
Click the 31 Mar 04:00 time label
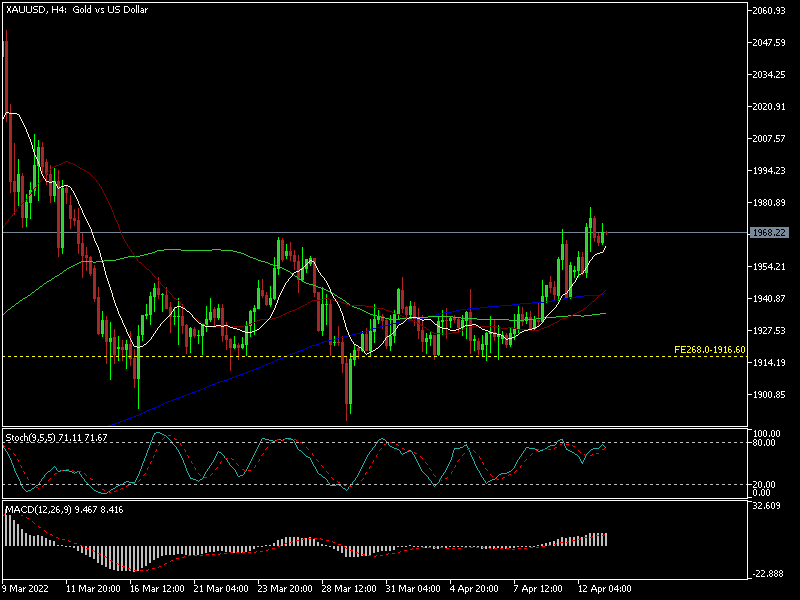coord(410,588)
